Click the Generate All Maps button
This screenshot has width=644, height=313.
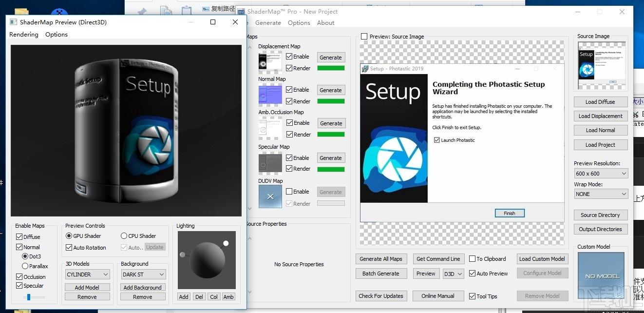[381, 259]
